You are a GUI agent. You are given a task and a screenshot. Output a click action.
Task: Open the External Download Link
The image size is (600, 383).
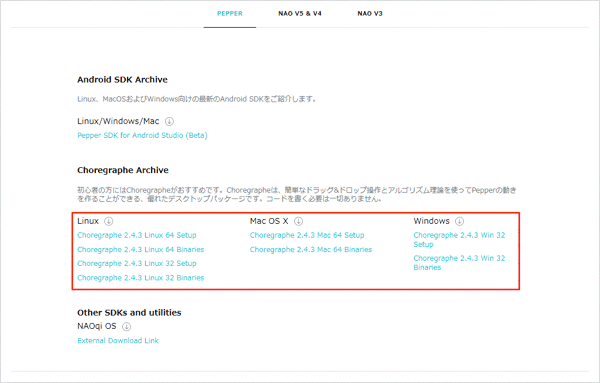(x=118, y=341)
